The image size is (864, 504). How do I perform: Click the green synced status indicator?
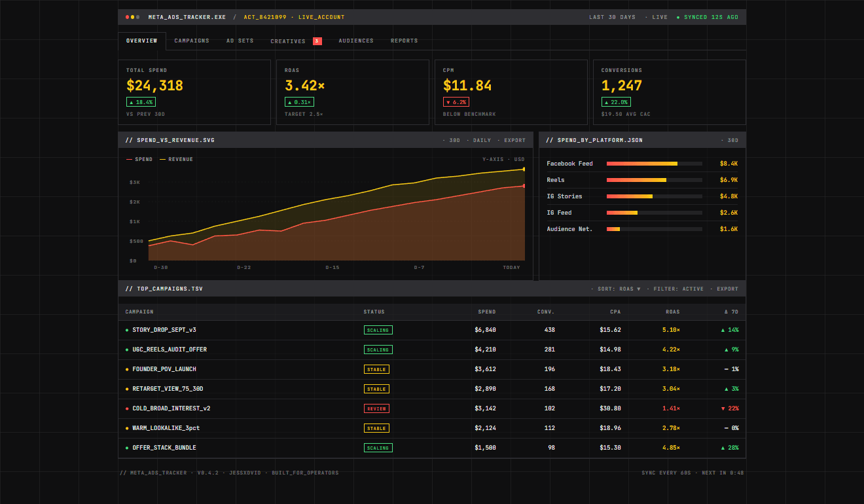point(707,17)
